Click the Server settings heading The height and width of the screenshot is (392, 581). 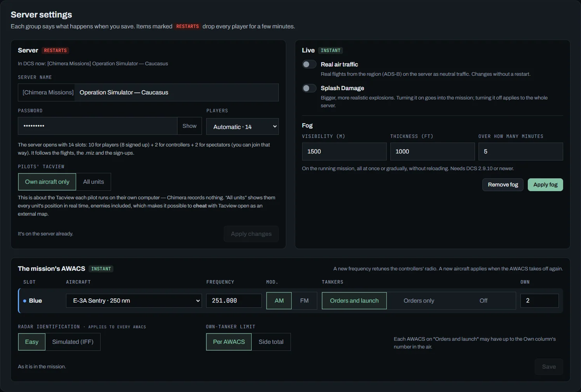42,15
